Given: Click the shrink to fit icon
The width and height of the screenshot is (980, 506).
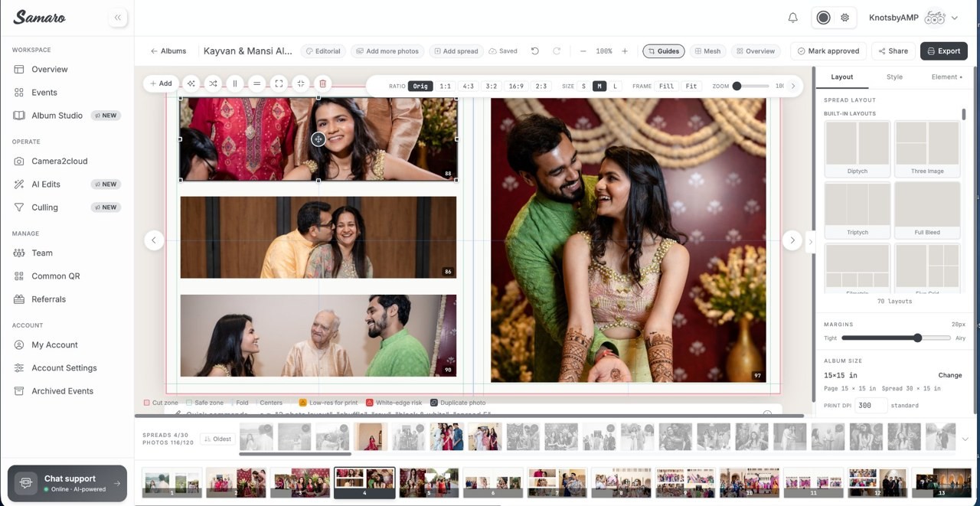Looking at the screenshot, I should pyautogui.click(x=301, y=83).
